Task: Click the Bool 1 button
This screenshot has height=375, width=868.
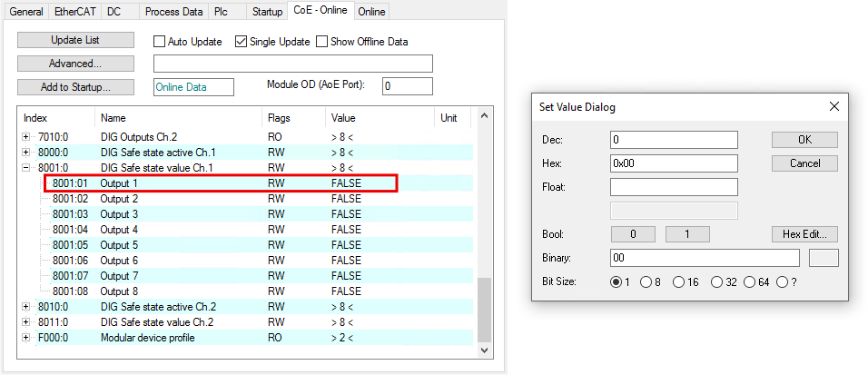Action: 687,234
